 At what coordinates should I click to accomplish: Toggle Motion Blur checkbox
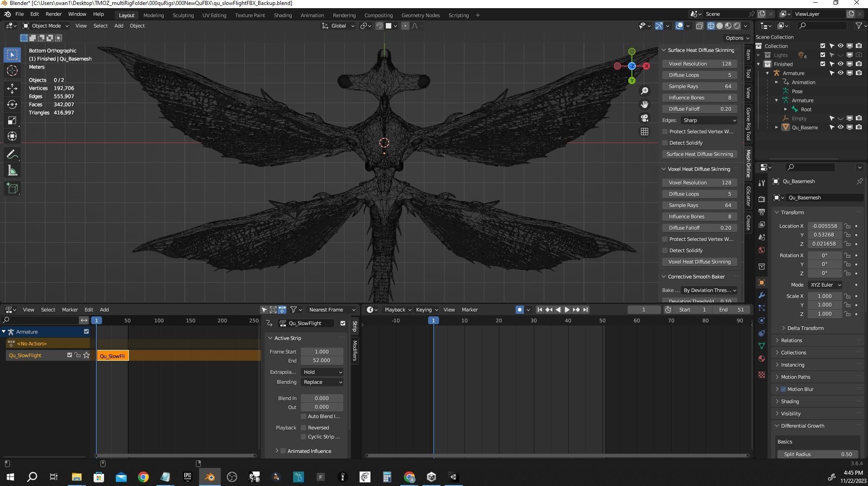click(x=783, y=389)
